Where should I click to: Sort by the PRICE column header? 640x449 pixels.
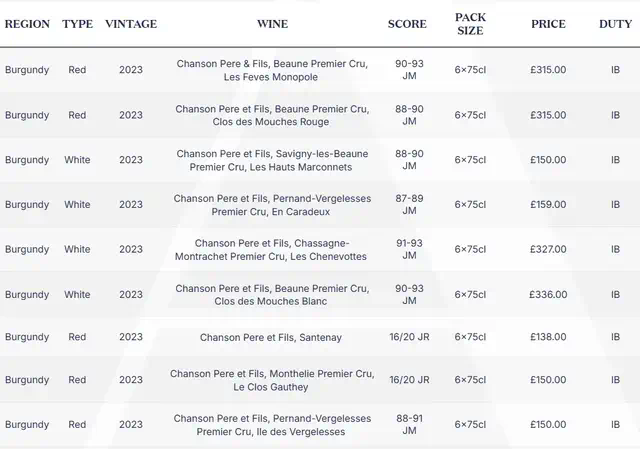(x=548, y=24)
